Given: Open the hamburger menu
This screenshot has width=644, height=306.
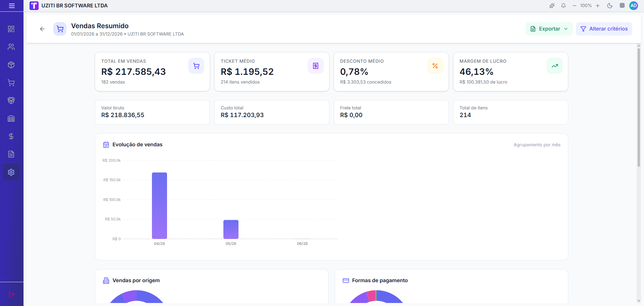Looking at the screenshot, I should pos(12,6).
